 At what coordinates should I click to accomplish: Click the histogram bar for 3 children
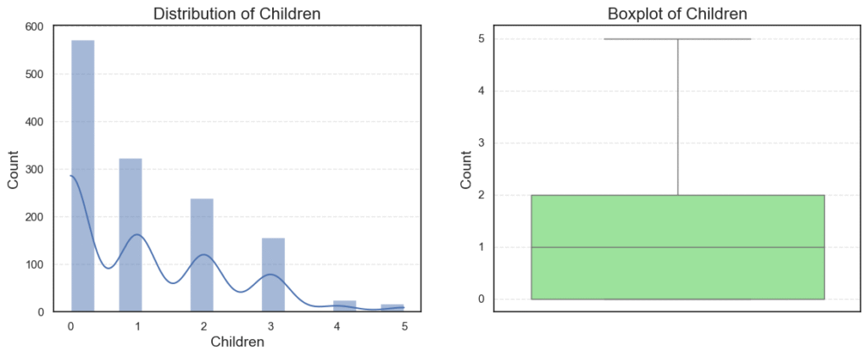point(273,274)
